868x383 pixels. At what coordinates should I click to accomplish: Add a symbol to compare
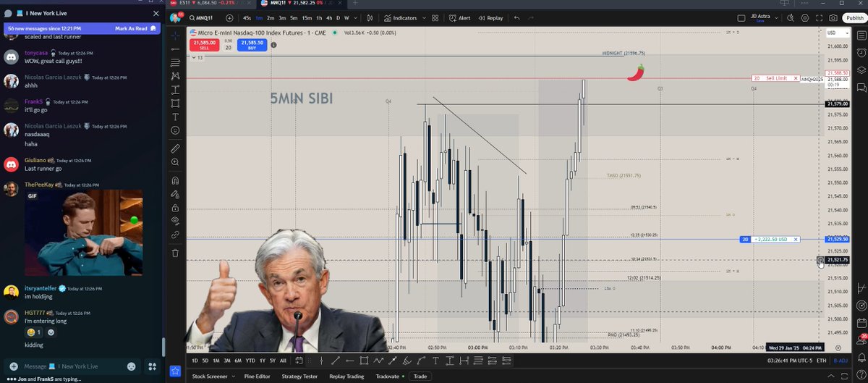(230, 18)
